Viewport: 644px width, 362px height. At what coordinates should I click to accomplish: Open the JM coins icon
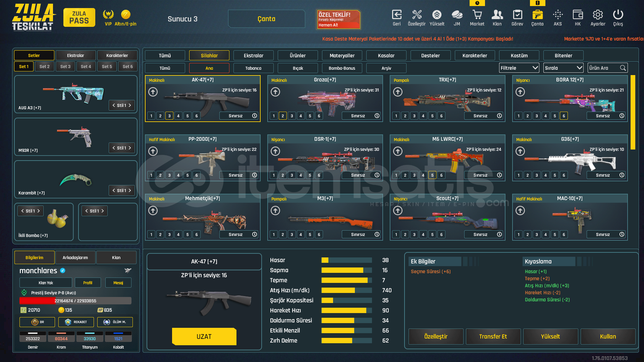tap(457, 15)
